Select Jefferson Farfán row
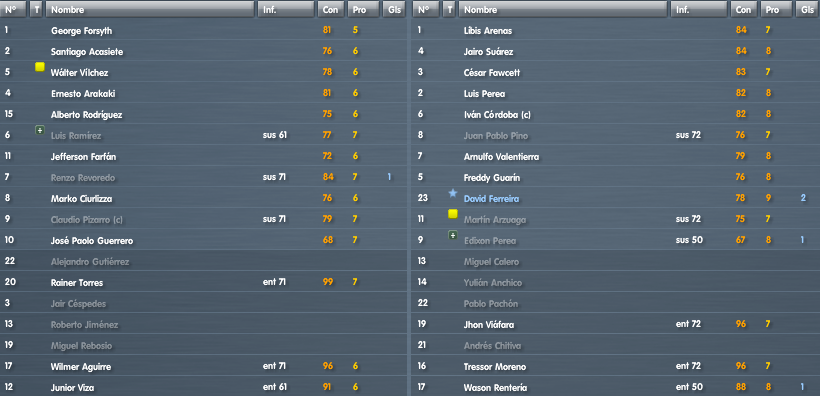This screenshot has width=820, height=396. (x=203, y=156)
